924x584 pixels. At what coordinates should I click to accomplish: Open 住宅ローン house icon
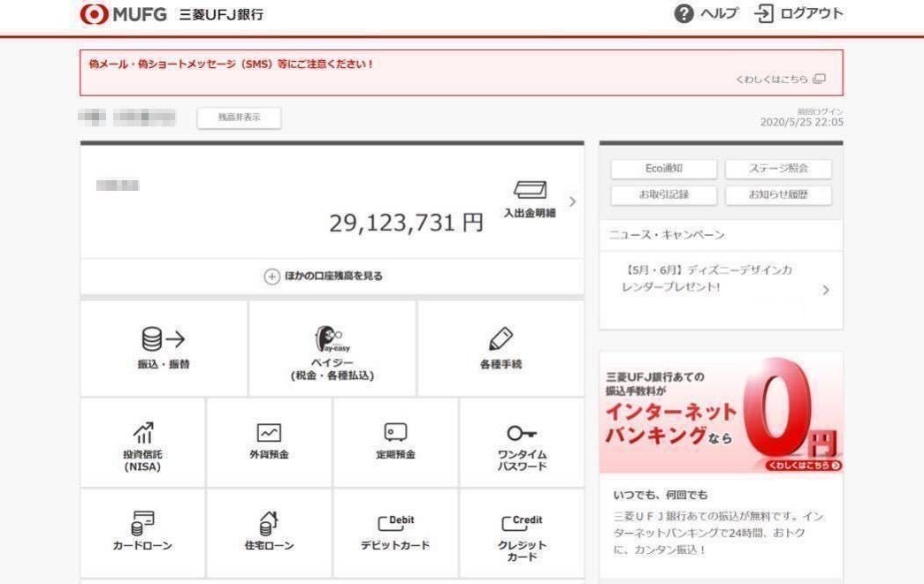point(269,523)
